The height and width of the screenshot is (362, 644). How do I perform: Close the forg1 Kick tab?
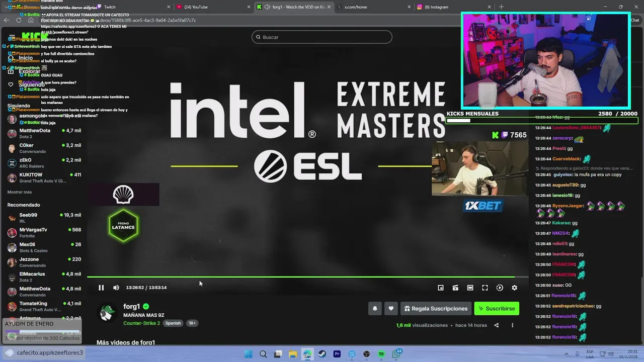(329, 7)
